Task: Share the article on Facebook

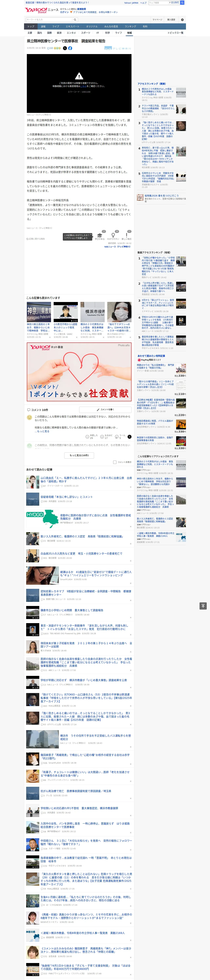Action: coord(70,48)
